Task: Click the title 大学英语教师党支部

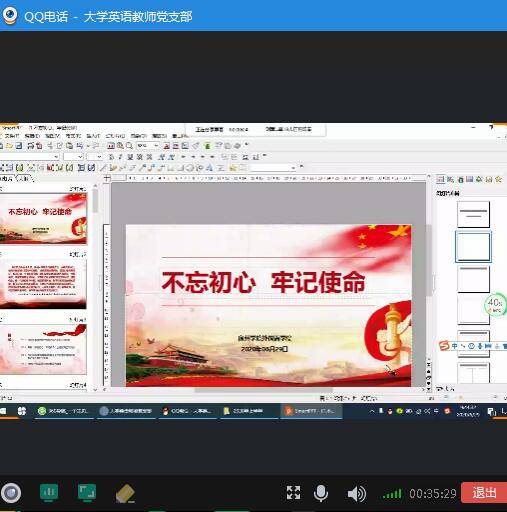Action: pyautogui.click(x=138, y=16)
